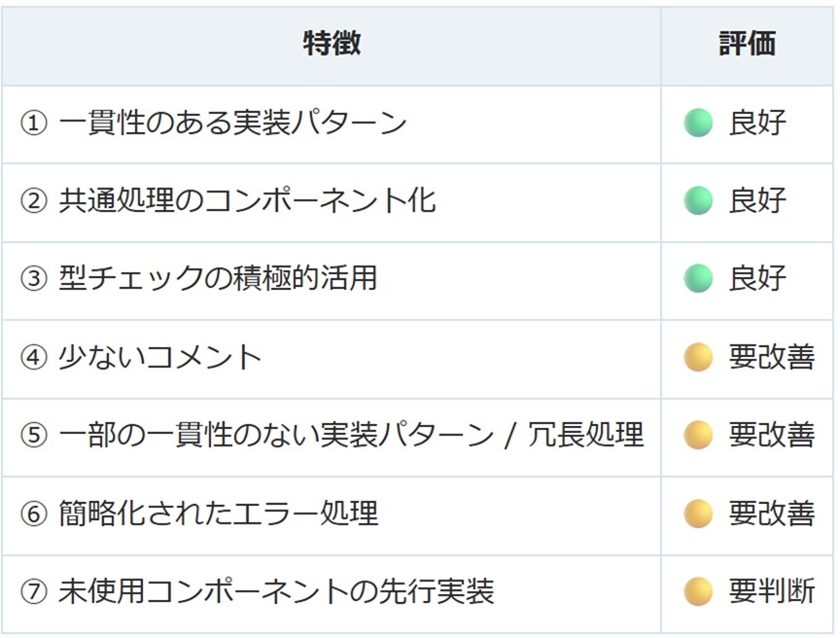Viewport: 840px width, 638px height.
Task: Click the text 未使用コンポーネントの先行実装
Action: pyautogui.click(x=276, y=591)
